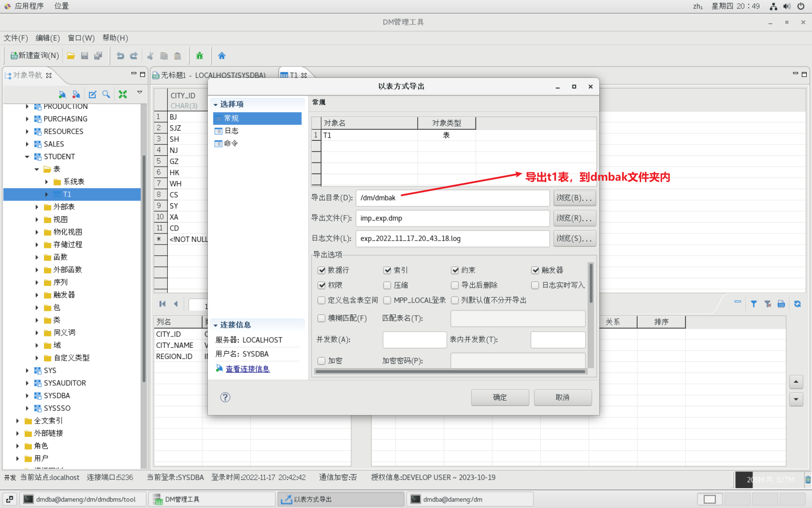Collapse the 连接信息 section in export dialog

click(x=215, y=325)
